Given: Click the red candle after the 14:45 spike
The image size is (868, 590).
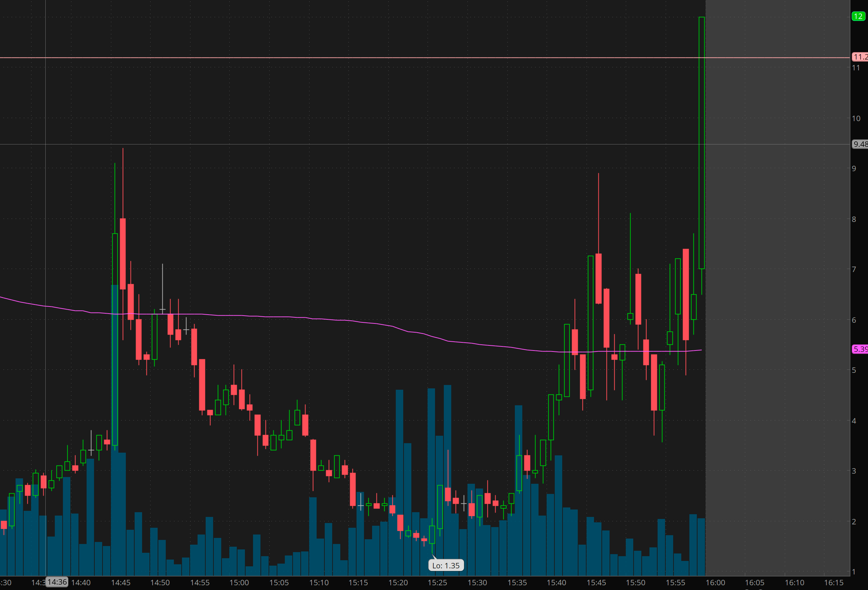Looking at the screenshot, I should (x=123, y=254).
